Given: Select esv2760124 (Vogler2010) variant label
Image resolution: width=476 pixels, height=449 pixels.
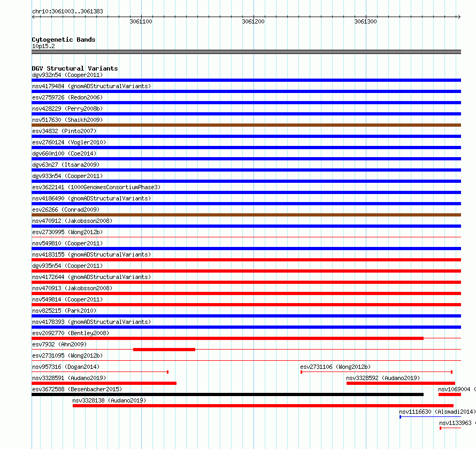Looking at the screenshot, I should point(69,142).
